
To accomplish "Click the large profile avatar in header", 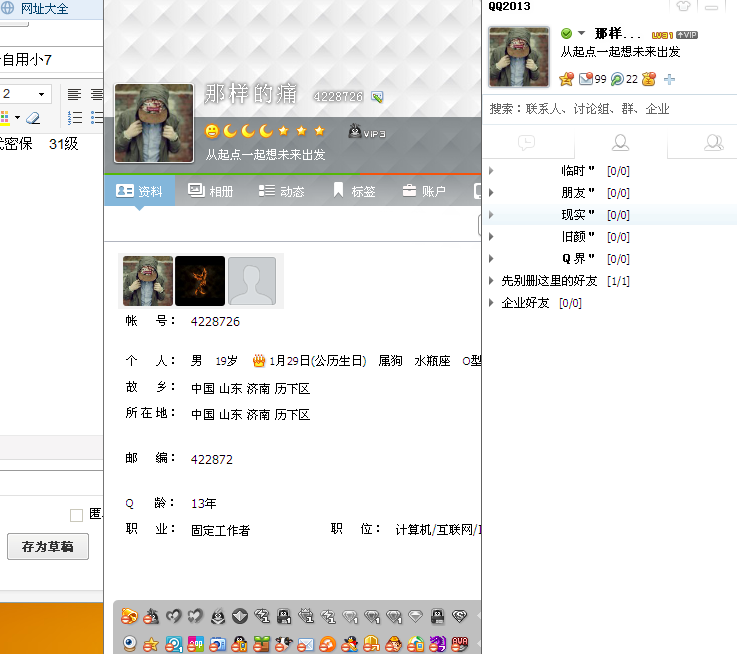I will [154, 123].
